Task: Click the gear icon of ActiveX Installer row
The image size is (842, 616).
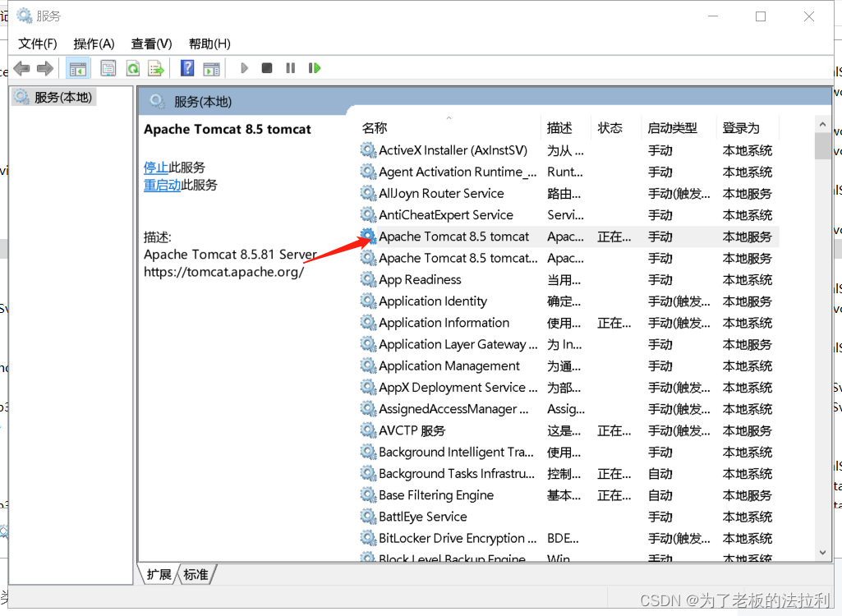Action: [x=368, y=149]
